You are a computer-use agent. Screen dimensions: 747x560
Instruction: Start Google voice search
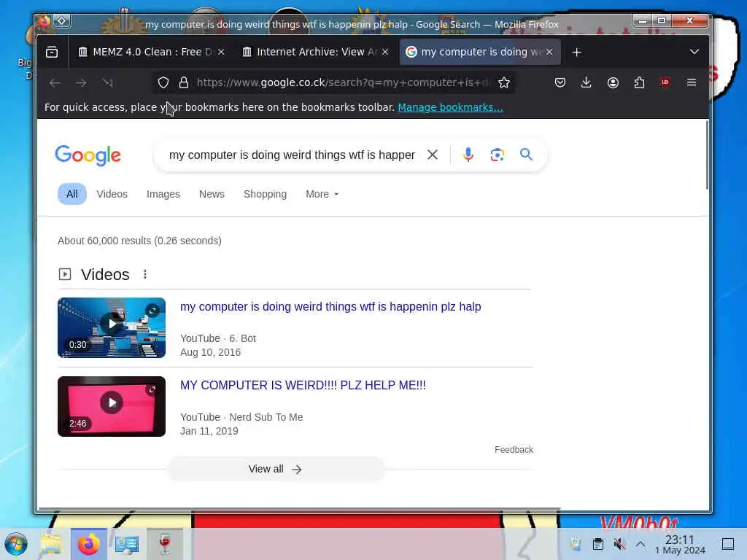point(468,155)
